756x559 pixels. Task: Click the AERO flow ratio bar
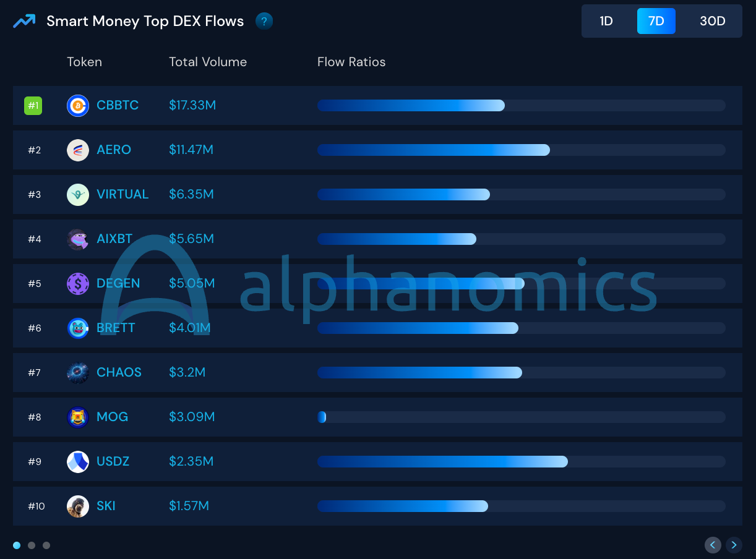tap(522, 150)
